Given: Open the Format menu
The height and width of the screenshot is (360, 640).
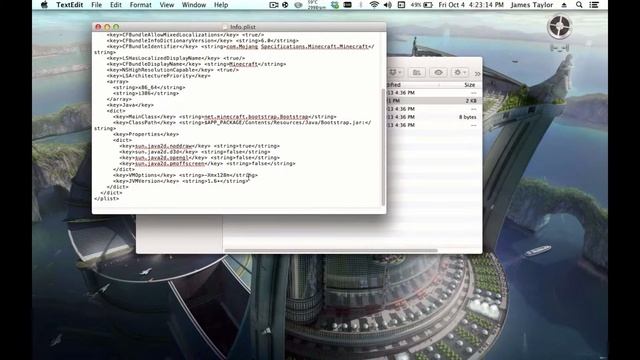Looking at the screenshot, I should [140, 5].
